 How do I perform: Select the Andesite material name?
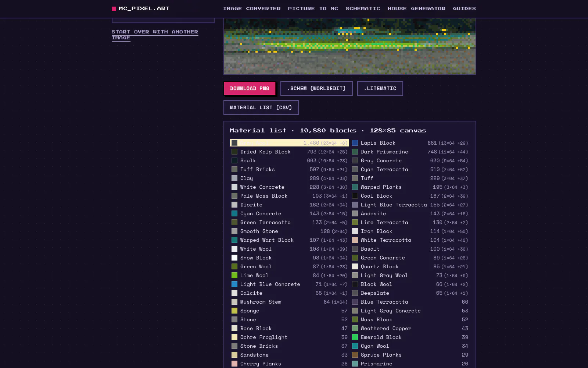click(x=373, y=213)
